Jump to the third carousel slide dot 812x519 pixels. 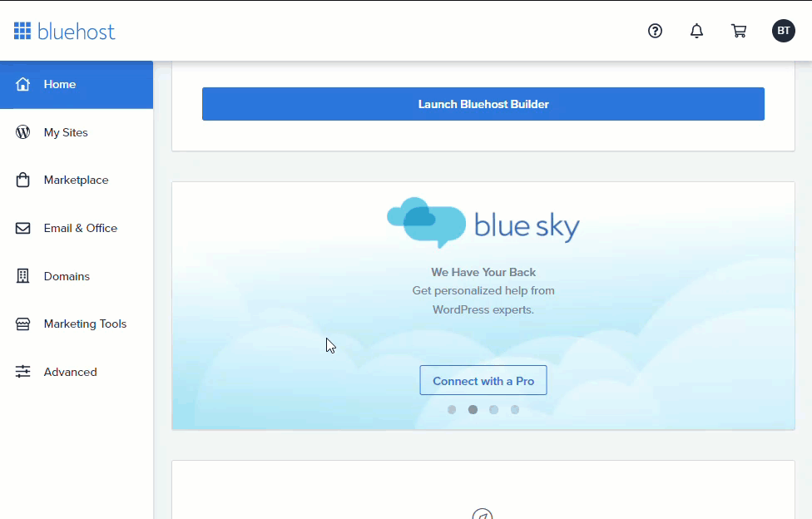[493, 409]
